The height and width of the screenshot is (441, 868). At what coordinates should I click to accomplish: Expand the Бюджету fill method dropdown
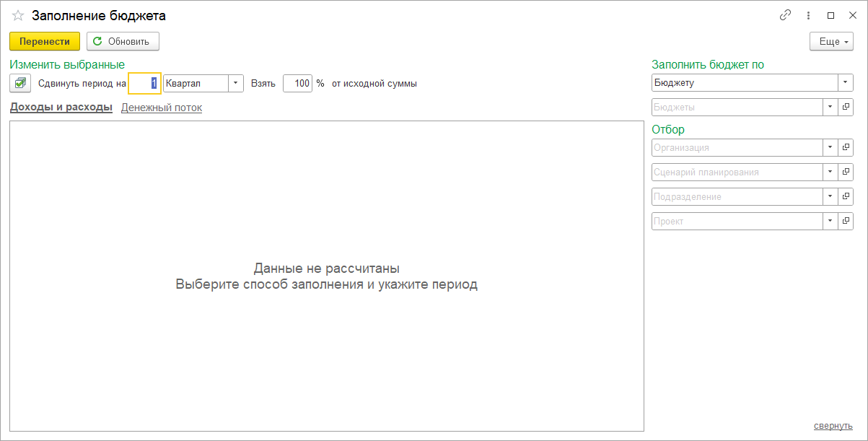pyautogui.click(x=846, y=82)
